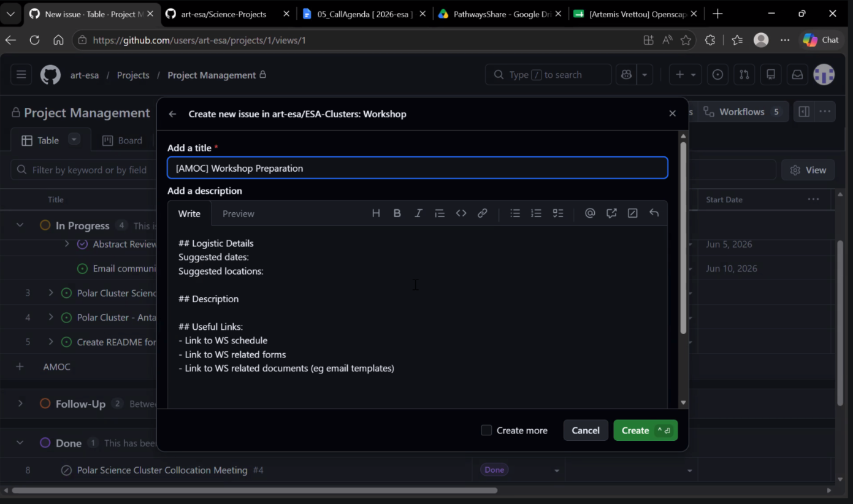Screen dimensions: 853x504
Task: Expand row 4 Polar Cluster - Anta
Action: coord(51,318)
